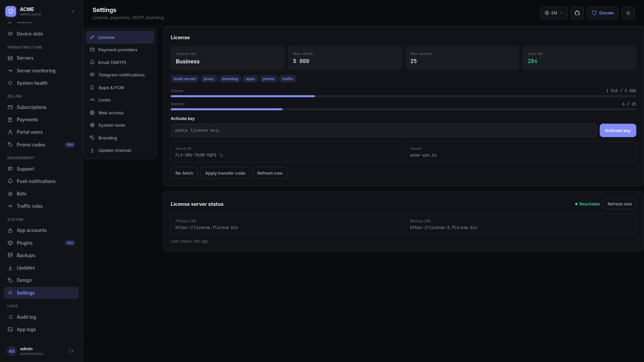Click the PRO badge next to Promo codes

coord(70,145)
